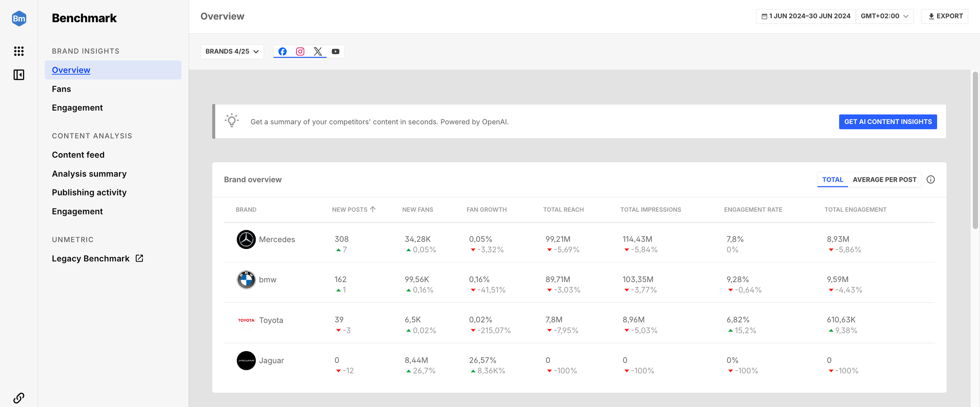Open Engagement under Content Analysis
Image resolution: width=980 pixels, height=407 pixels.
tap(77, 211)
